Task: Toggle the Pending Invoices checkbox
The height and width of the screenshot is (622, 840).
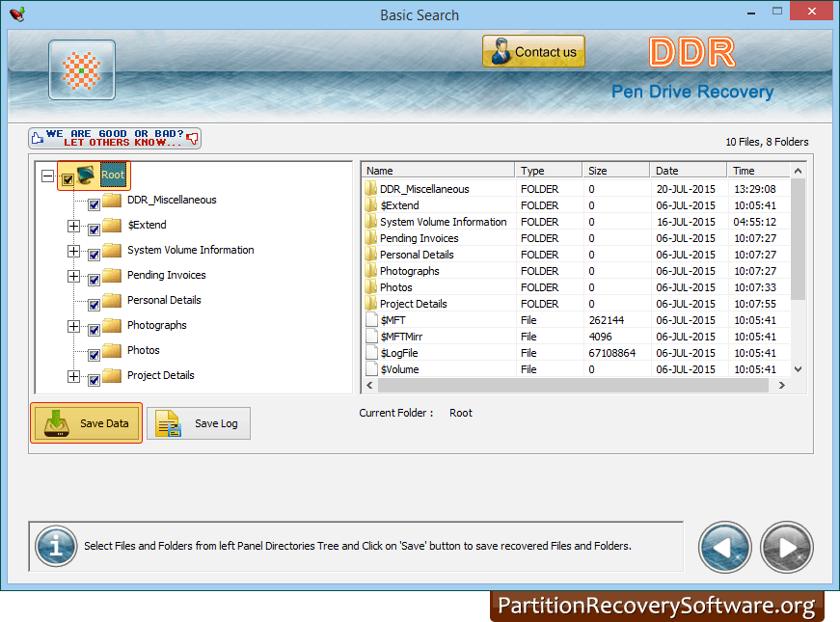Action: pos(94,281)
